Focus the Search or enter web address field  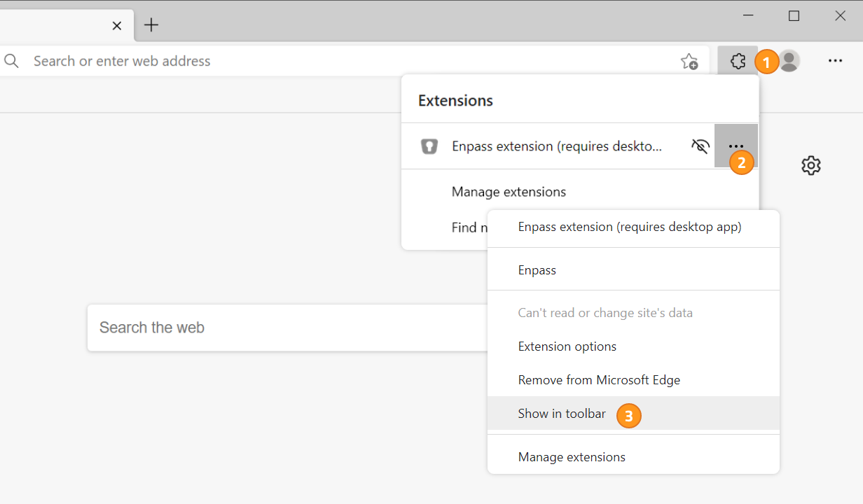click(x=354, y=62)
